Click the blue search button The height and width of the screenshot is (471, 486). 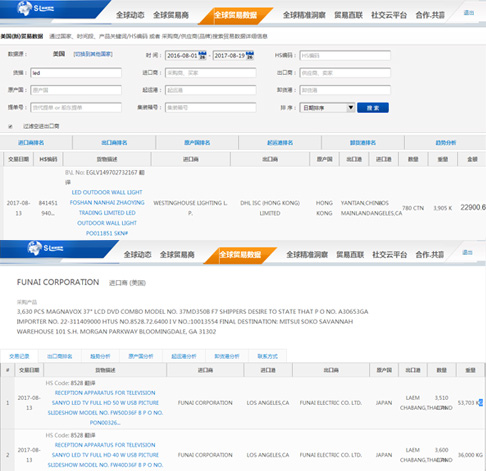click(x=373, y=108)
